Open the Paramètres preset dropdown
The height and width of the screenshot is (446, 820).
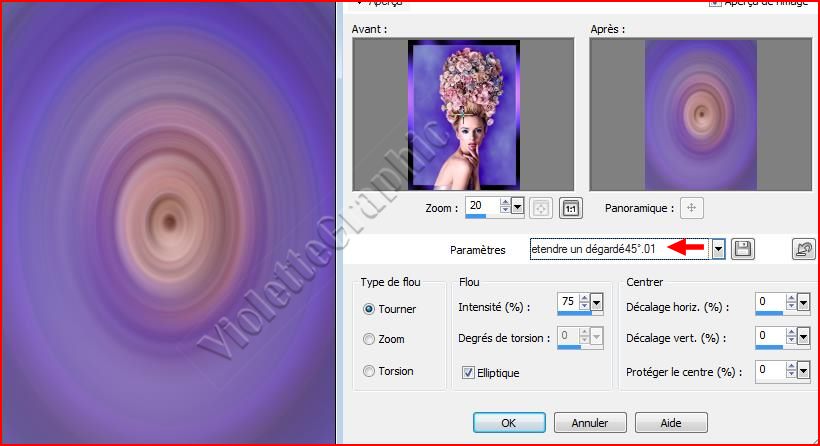[718, 249]
